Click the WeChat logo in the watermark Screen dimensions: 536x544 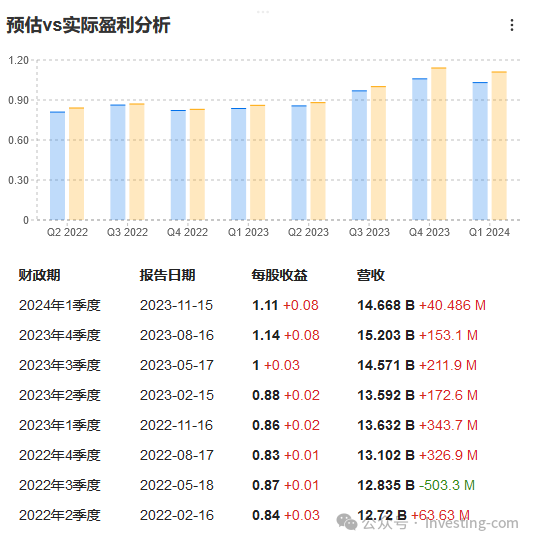point(347,522)
